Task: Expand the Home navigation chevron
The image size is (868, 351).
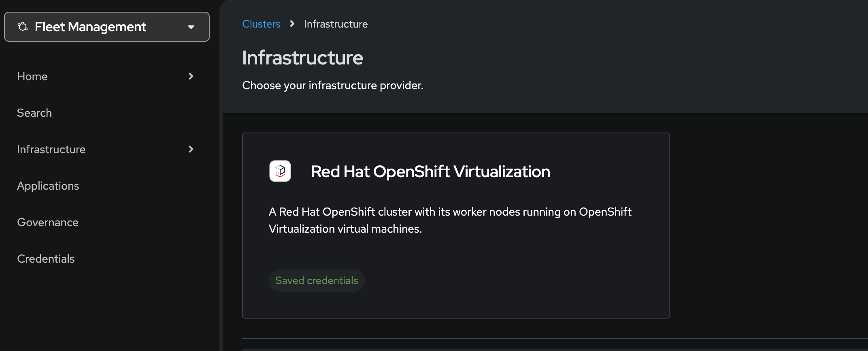Action: coord(191,76)
